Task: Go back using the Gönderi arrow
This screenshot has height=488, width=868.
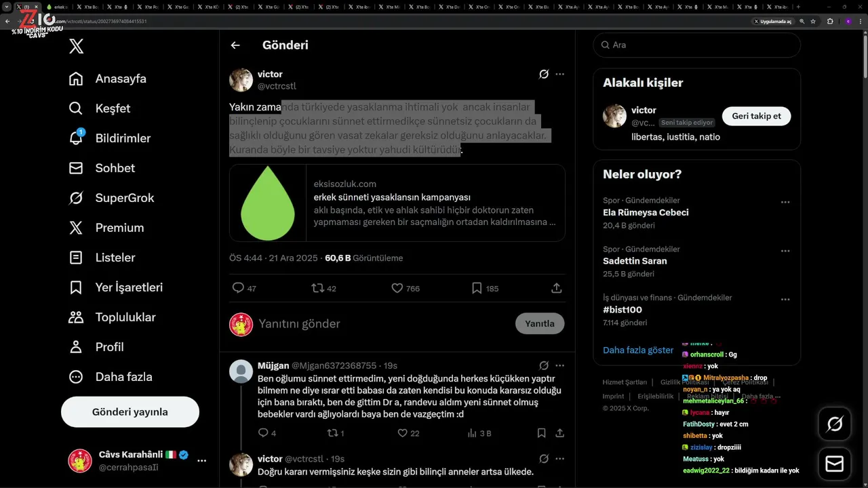Action: pyautogui.click(x=235, y=45)
